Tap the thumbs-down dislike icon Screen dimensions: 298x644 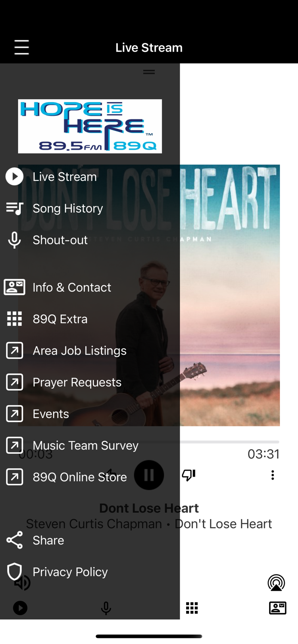tap(188, 475)
